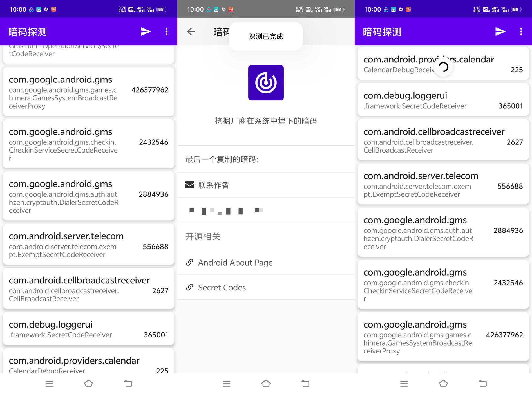Select the code 426377962 card in right screen
This screenshot has height=394, width=532.
pos(443,337)
